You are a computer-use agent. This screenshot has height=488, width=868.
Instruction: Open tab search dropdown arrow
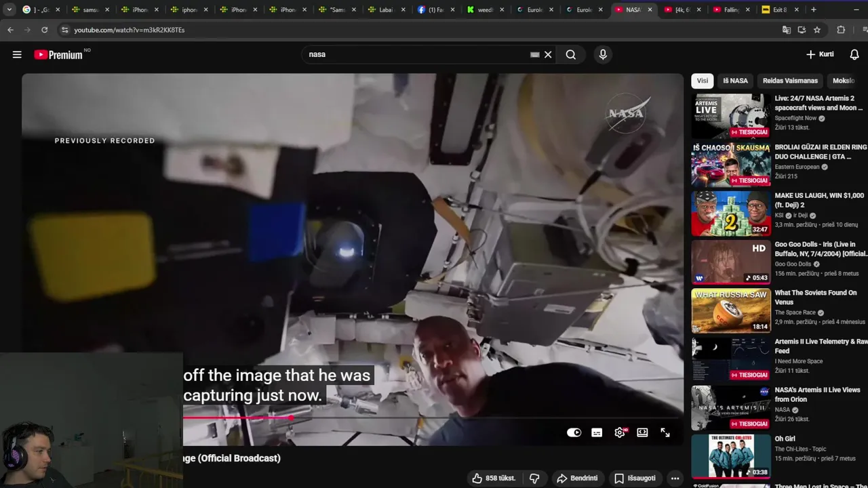tap(9, 9)
